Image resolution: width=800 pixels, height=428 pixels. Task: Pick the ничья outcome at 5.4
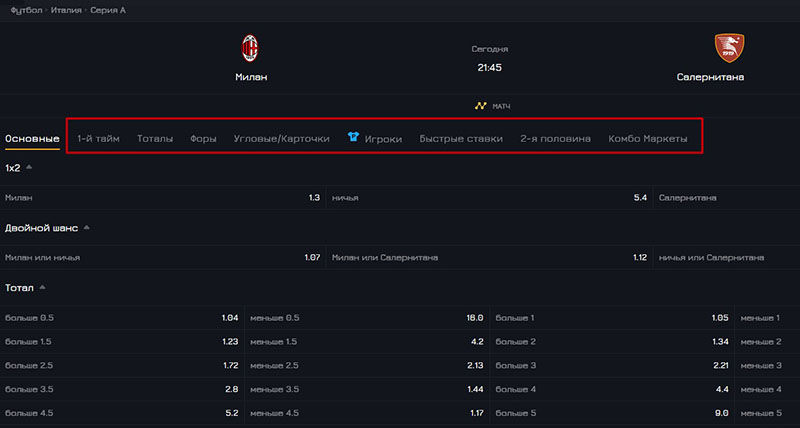tap(490, 198)
